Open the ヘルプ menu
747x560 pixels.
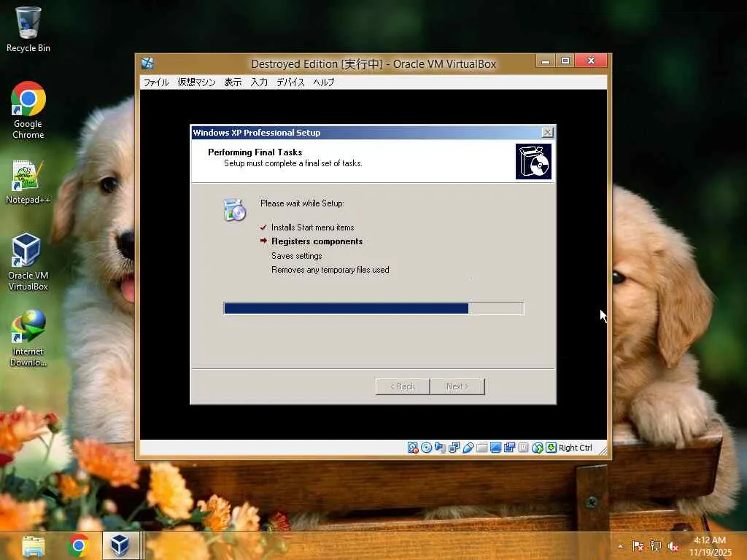click(x=324, y=82)
